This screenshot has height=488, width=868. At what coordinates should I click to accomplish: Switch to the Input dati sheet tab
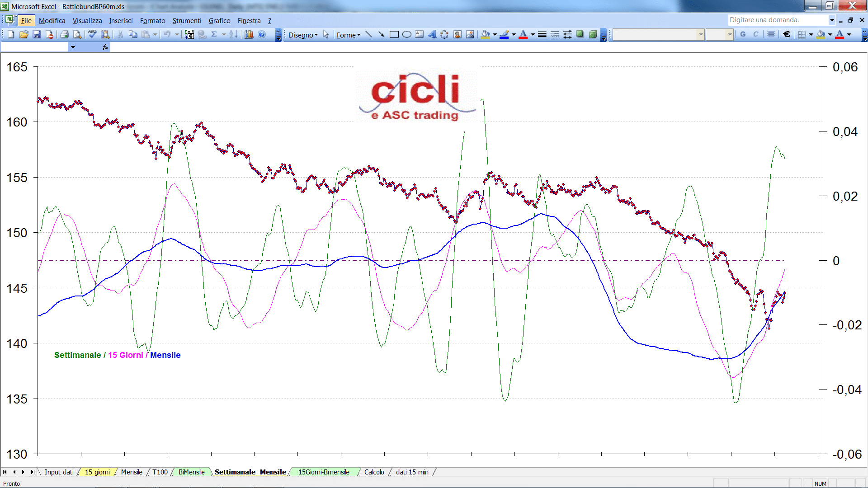[59, 472]
